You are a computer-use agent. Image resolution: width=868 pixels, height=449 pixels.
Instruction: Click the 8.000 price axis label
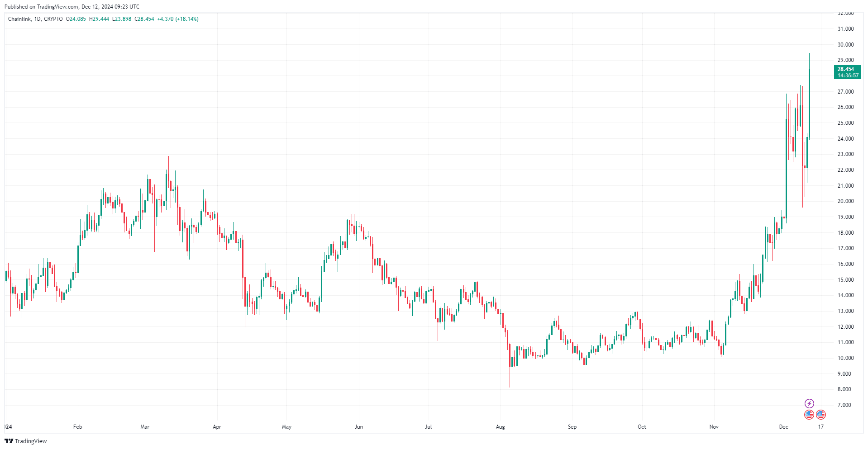(844, 389)
